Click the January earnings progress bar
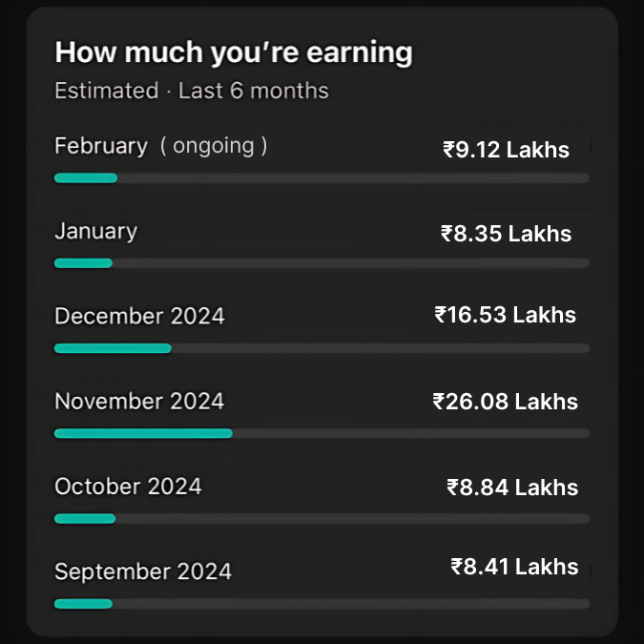The height and width of the screenshot is (644, 644). 322,263
